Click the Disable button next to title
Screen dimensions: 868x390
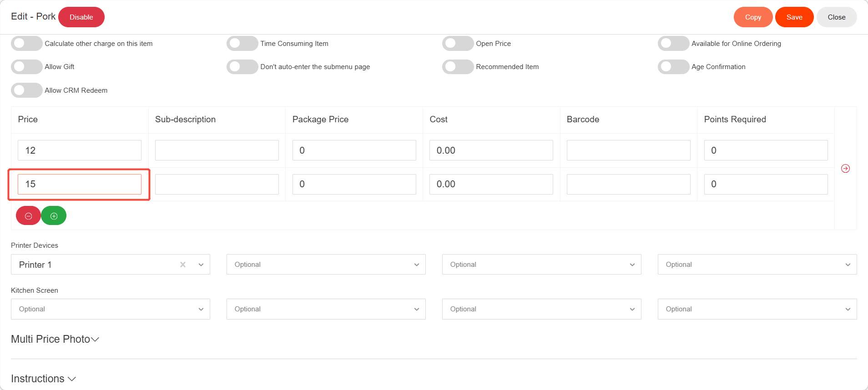81,17
